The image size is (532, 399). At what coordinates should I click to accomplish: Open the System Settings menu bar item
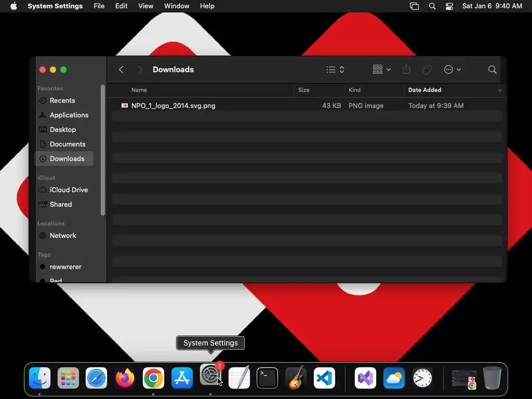(55, 6)
